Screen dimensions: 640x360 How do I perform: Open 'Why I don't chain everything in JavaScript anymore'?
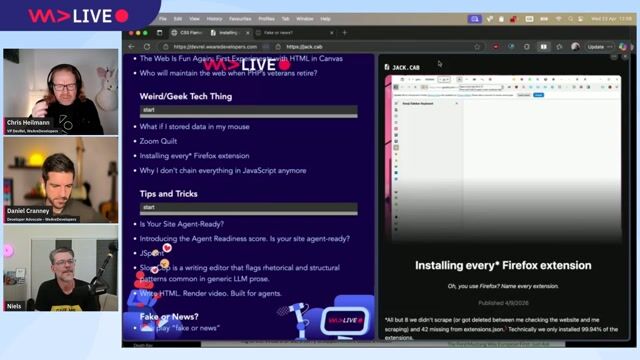(x=223, y=171)
